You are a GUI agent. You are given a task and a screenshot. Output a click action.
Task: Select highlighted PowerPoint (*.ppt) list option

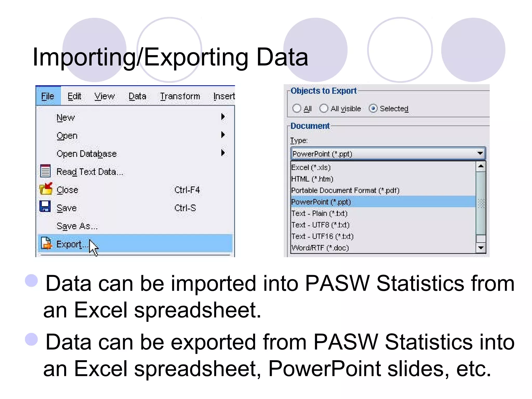383,202
